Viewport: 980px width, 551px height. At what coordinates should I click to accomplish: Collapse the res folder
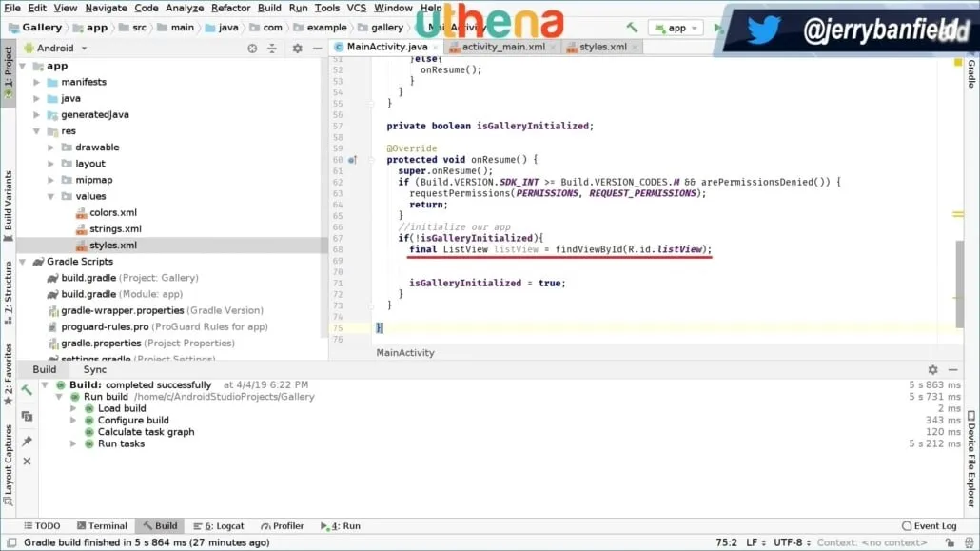pos(36,130)
